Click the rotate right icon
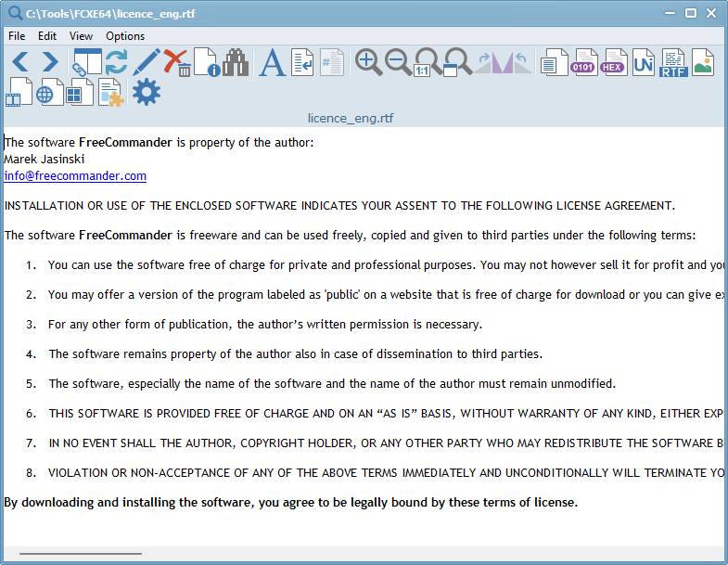The image size is (728, 565). [x=483, y=63]
